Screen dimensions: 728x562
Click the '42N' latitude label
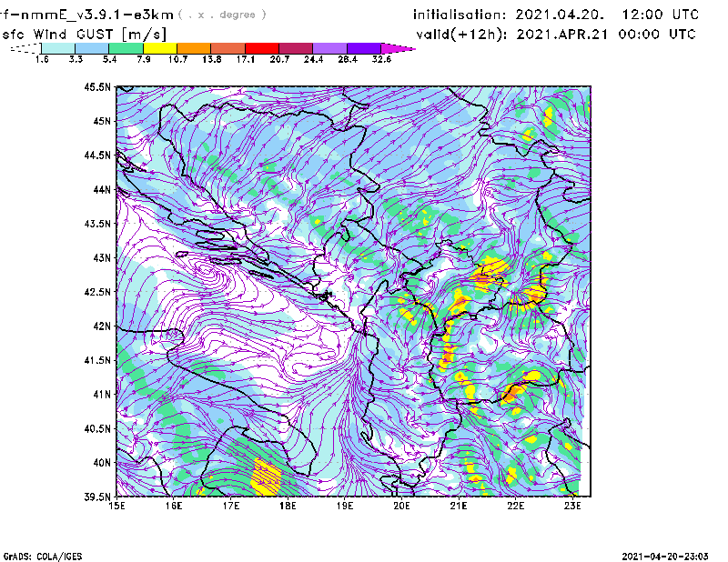[102, 326]
